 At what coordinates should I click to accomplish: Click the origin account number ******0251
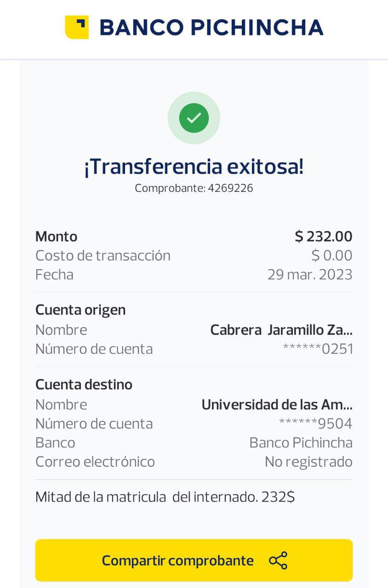pyautogui.click(x=318, y=349)
